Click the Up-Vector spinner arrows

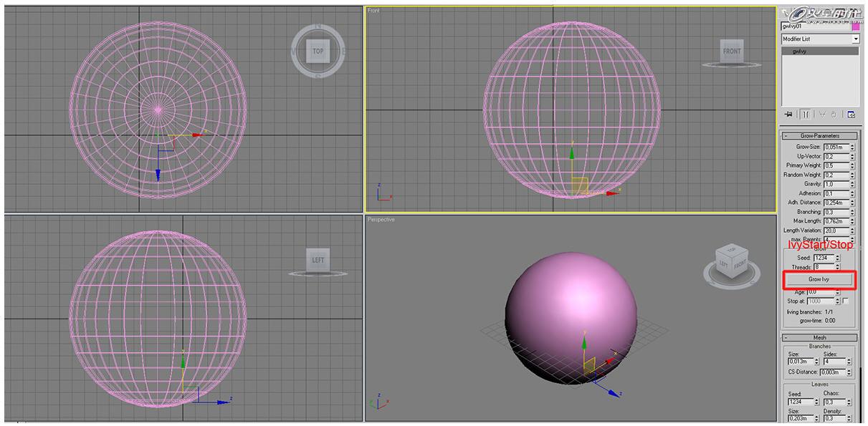click(x=852, y=156)
